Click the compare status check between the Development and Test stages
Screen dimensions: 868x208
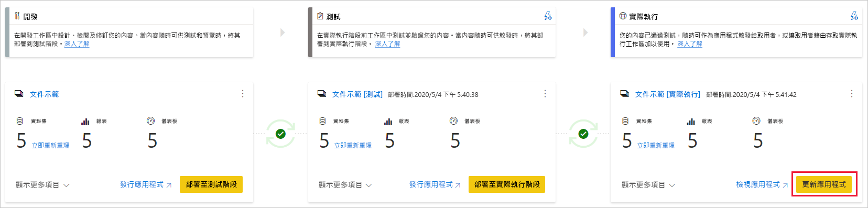pos(280,134)
